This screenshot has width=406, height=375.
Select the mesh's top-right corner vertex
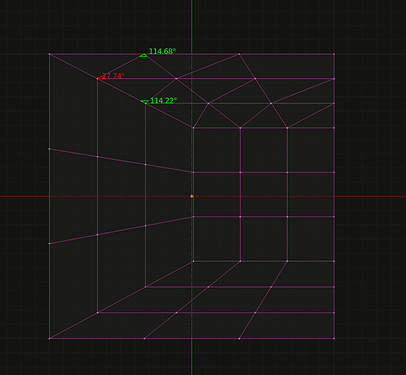pos(334,54)
